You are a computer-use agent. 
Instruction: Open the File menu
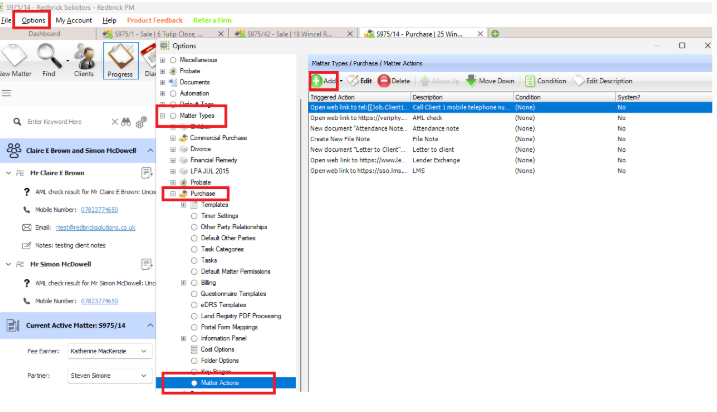(x=6, y=20)
